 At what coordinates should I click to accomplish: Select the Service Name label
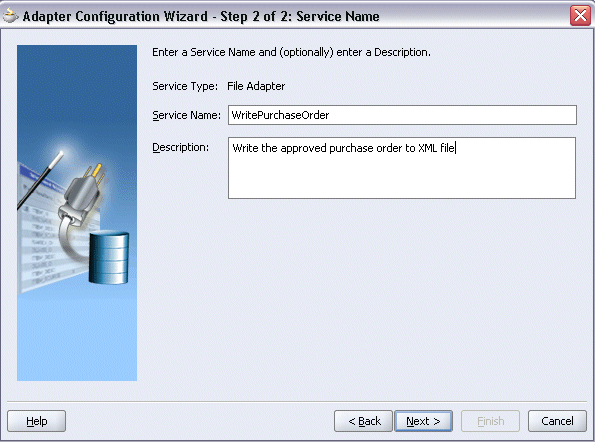[186, 115]
